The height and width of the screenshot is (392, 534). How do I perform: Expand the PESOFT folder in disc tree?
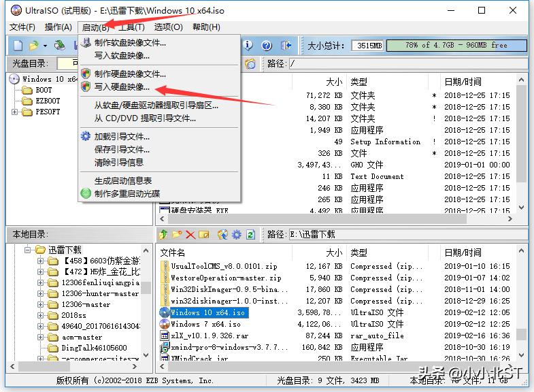[x=14, y=112]
